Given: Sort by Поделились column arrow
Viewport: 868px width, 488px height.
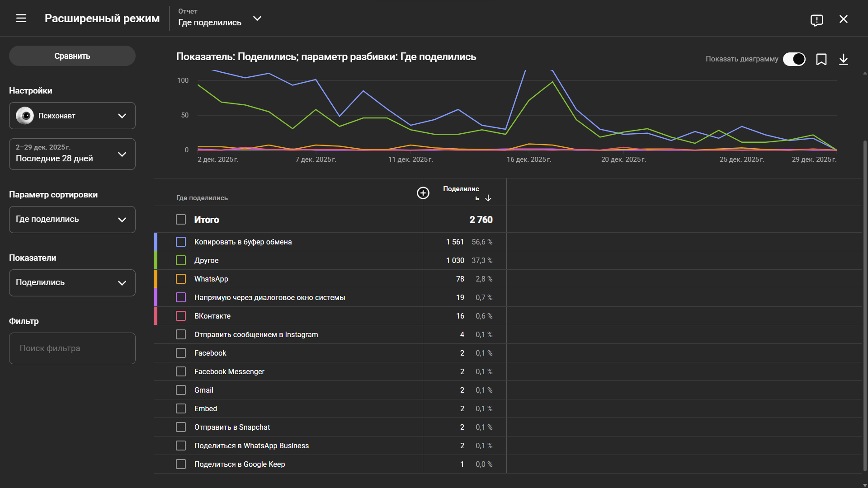Looking at the screenshot, I should (488, 198).
